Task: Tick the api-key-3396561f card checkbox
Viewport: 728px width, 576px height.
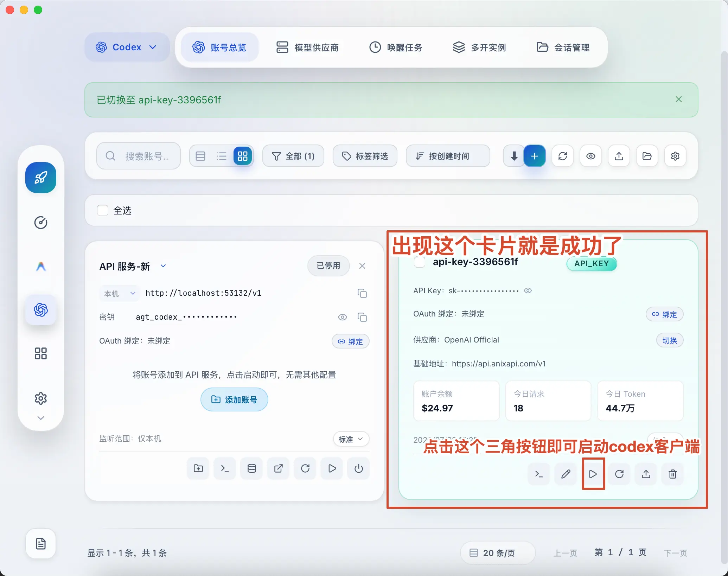Action: click(x=420, y=262)
